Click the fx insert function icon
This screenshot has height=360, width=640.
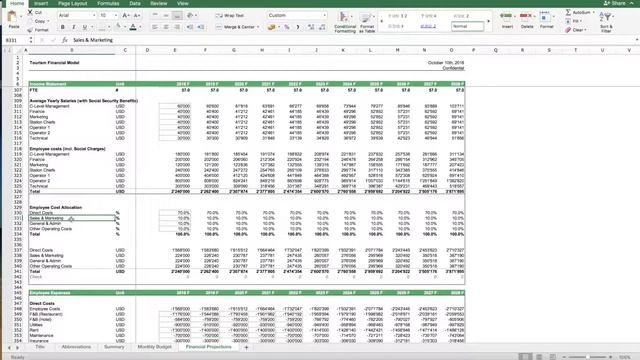click(x=64, y=40)
